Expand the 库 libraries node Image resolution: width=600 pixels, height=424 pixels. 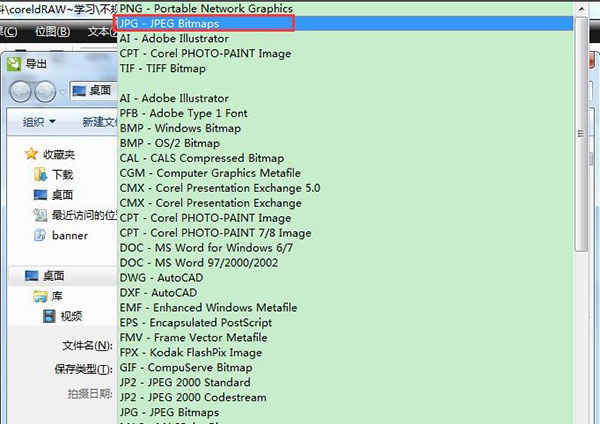click(57, 296)
